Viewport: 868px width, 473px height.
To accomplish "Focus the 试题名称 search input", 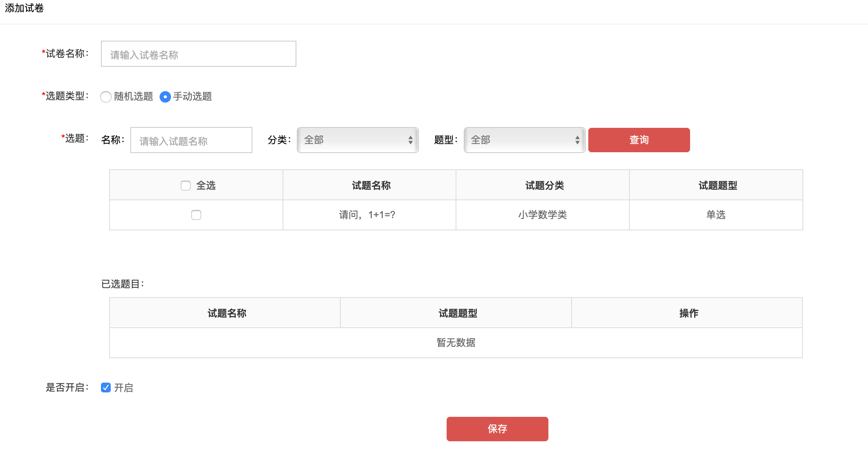I will [191, 140].
